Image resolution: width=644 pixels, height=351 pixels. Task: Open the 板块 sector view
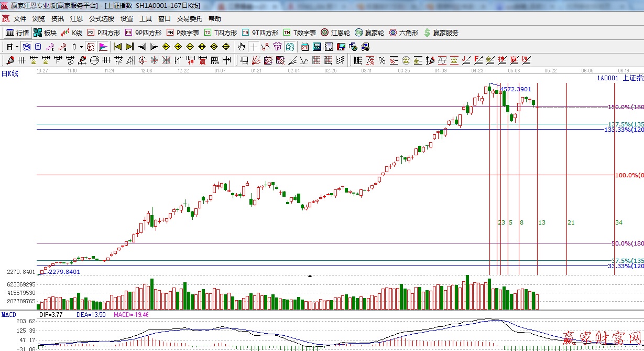coord(45,33)
